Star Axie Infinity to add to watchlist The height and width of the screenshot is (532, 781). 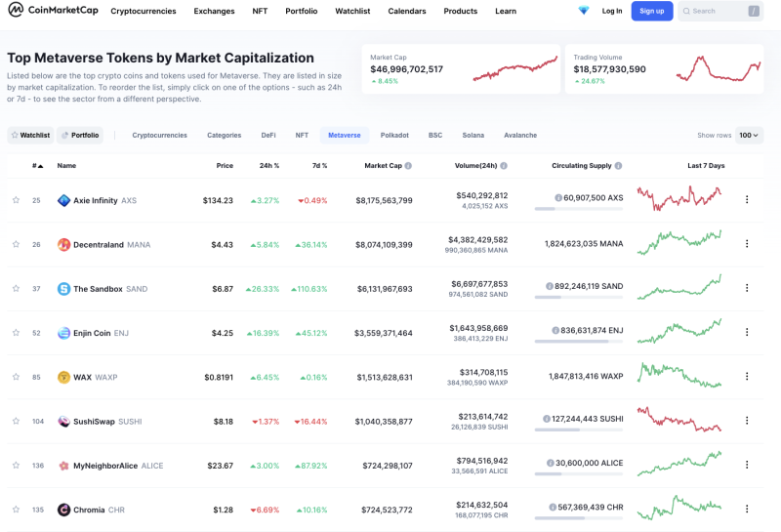tap(16, 200)
